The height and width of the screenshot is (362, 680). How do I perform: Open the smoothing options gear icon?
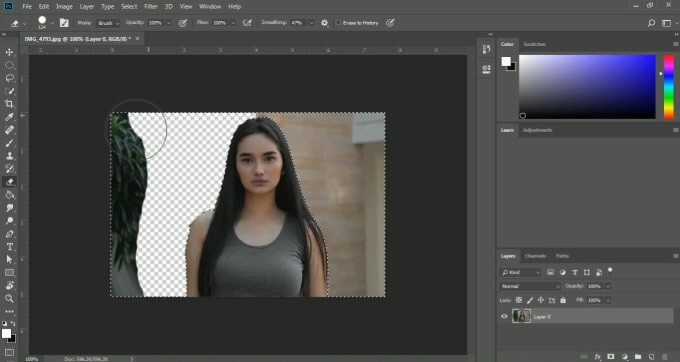point(324,23)
